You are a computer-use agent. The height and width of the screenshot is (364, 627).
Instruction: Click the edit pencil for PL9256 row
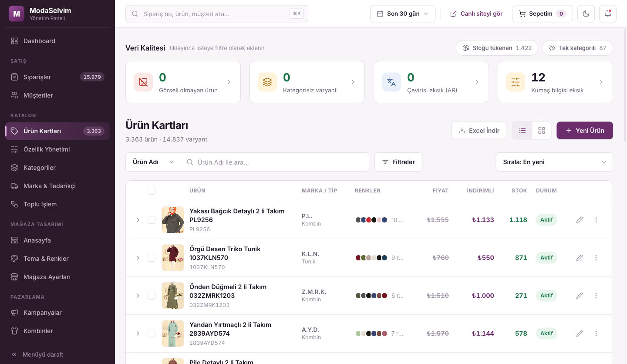tap(580, 220)
